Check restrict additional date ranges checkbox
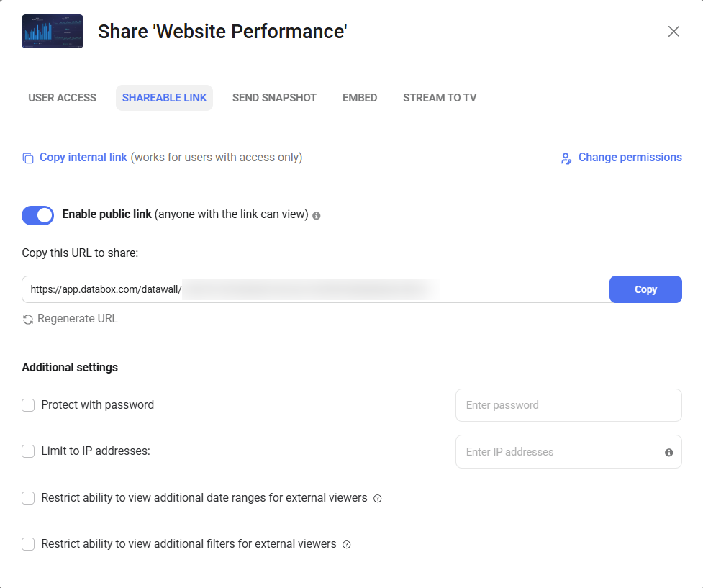This screenshot has width=703, height=588. (x=28, y=498)
